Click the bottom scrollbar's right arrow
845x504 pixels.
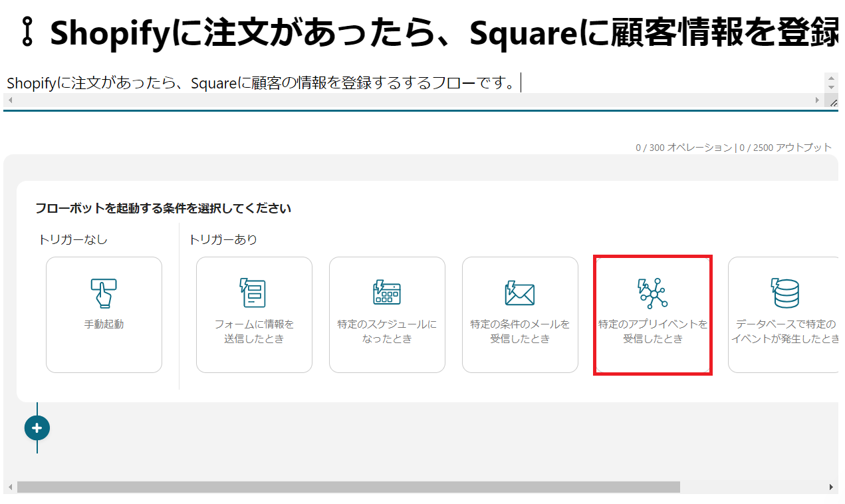tap(831, 487)
